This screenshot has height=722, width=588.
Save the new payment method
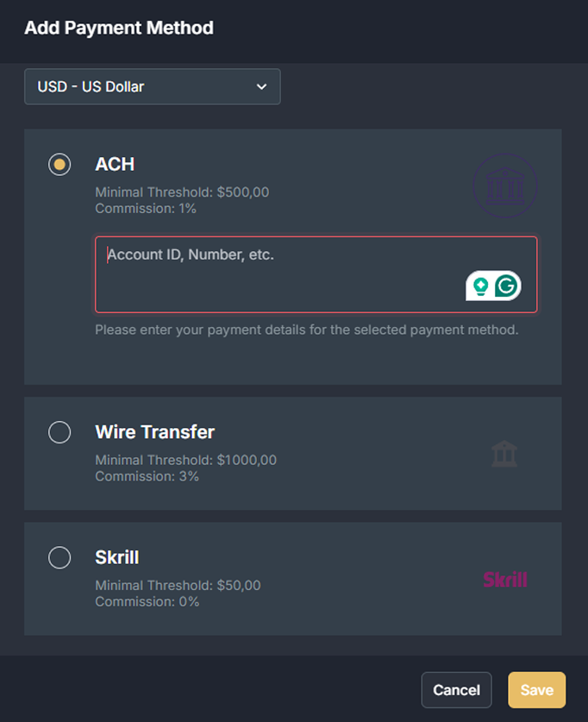click(536, 690)
